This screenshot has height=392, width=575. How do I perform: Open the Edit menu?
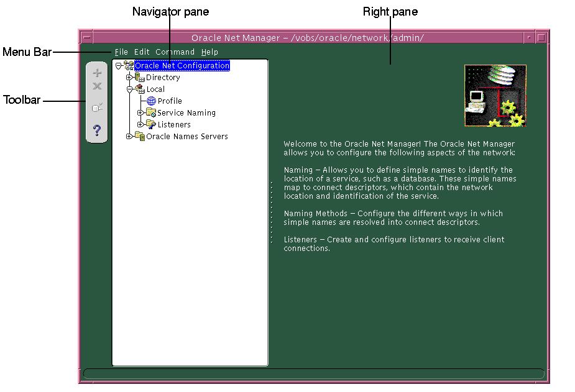pos(142,52)
